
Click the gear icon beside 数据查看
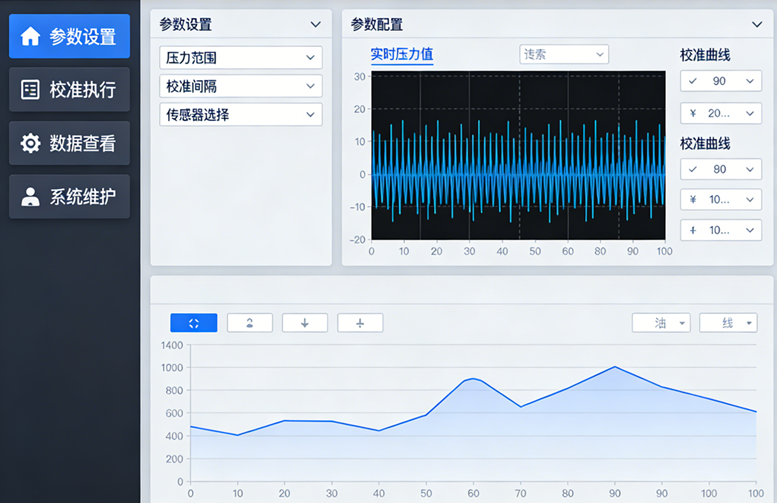pos(30,143)
